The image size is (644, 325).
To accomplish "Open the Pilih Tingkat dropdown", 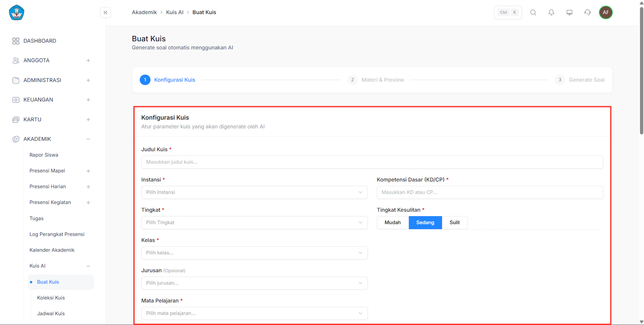I will point(254,222).
